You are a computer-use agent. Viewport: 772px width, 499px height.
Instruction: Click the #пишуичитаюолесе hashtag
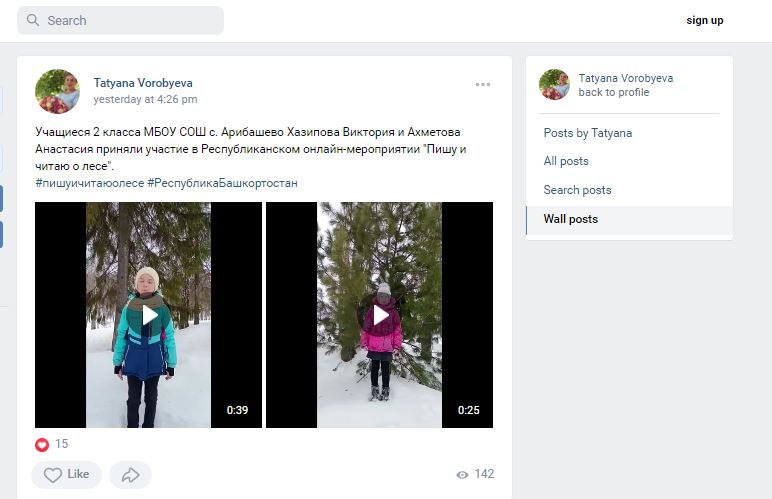tap(89, 183)
